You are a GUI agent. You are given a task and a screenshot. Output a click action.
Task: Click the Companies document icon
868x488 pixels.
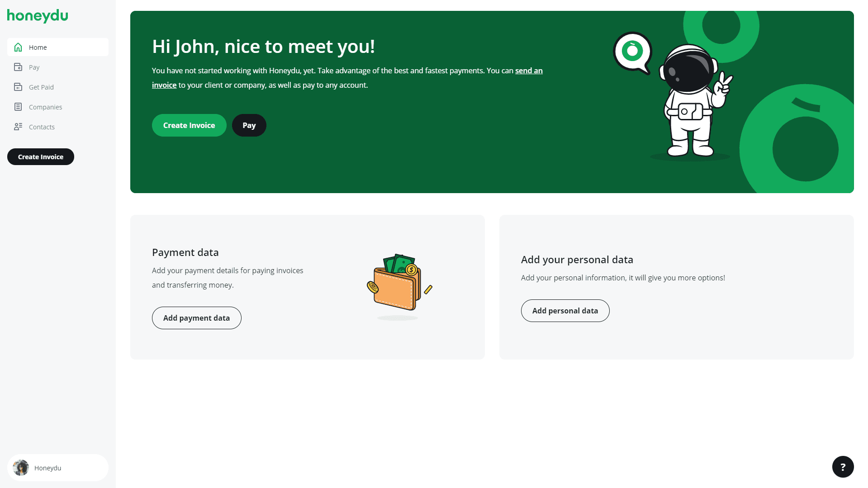click(18, 107)
